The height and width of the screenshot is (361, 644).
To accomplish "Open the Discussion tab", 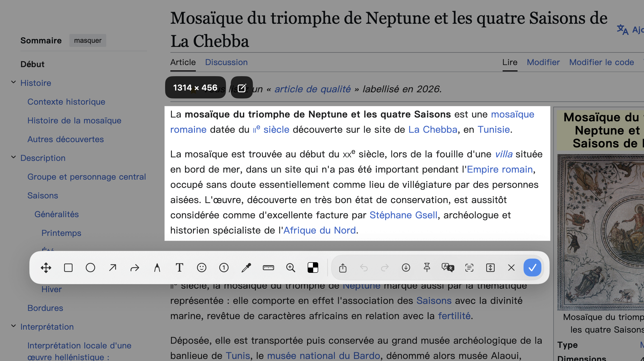I will point(226,62).
